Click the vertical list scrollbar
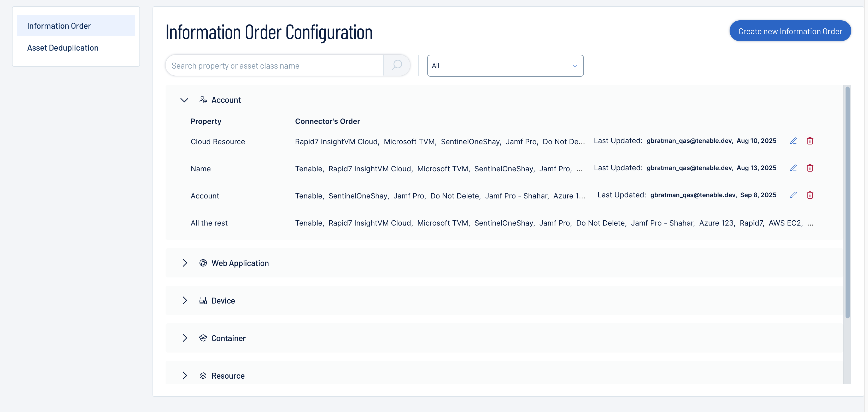 [x=847, y=202]
